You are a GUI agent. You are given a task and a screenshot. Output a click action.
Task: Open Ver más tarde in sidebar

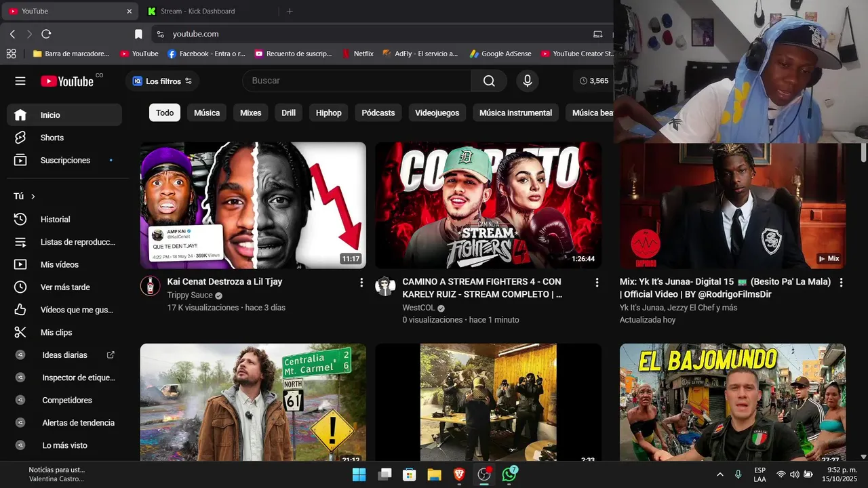[64, 287]
